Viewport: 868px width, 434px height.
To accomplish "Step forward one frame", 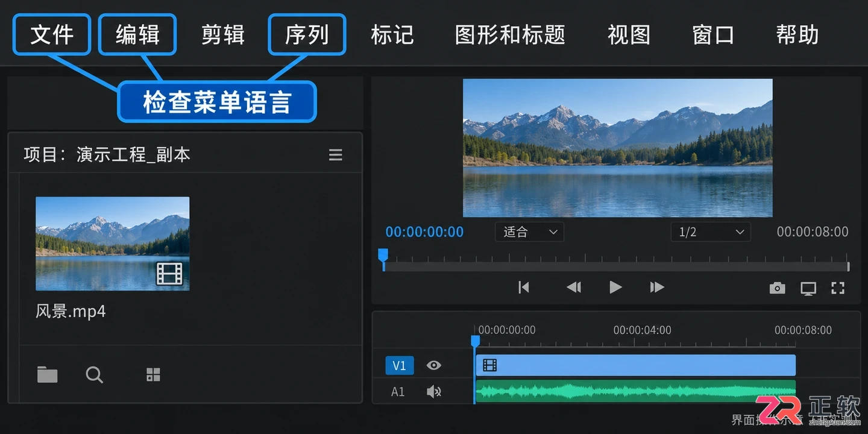I will pos(657,288).
